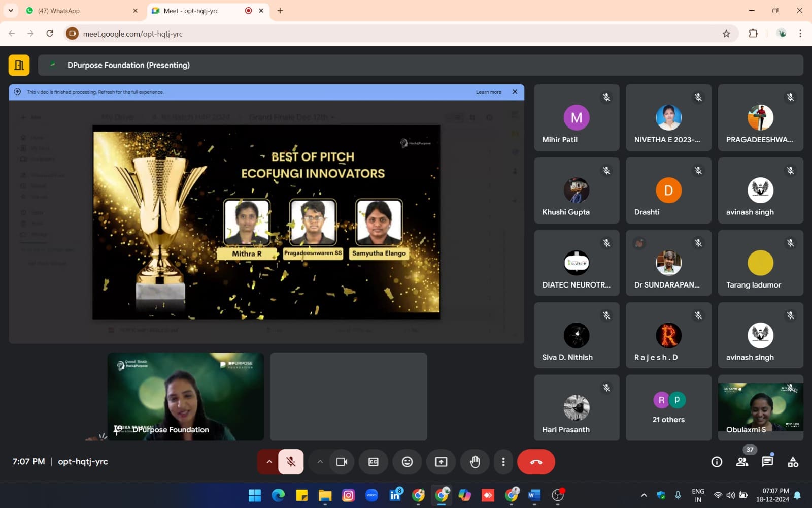
Task: Open the chat panel icon
Action: 767,462
